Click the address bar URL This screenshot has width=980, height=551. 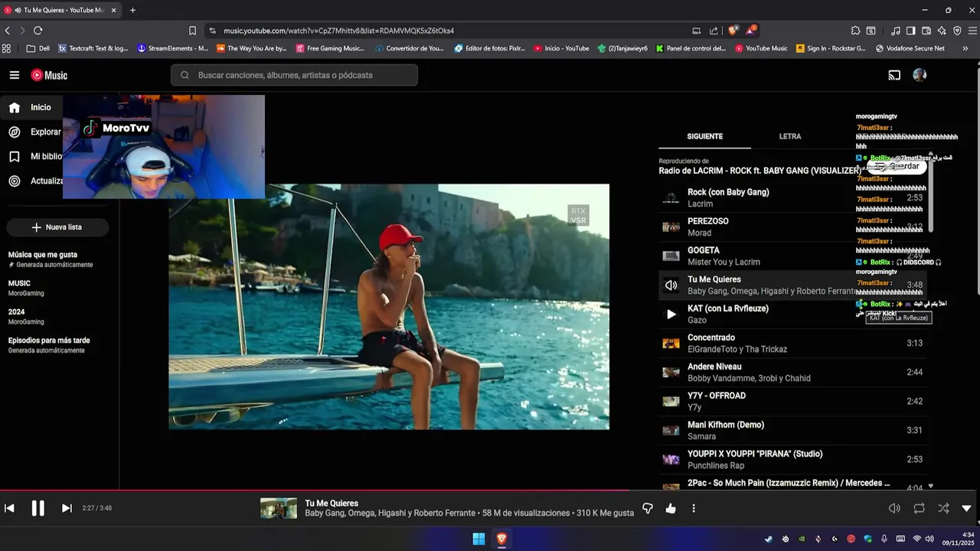pyautogui.click(x=338, y=31)
